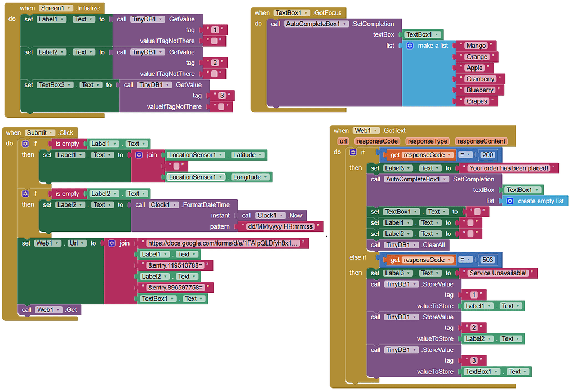The width and height of the screenshot is (577, 392).
Task: Open the Clock1 dropdown on the FormatDateTime block
Action: [x=174, y=204]
